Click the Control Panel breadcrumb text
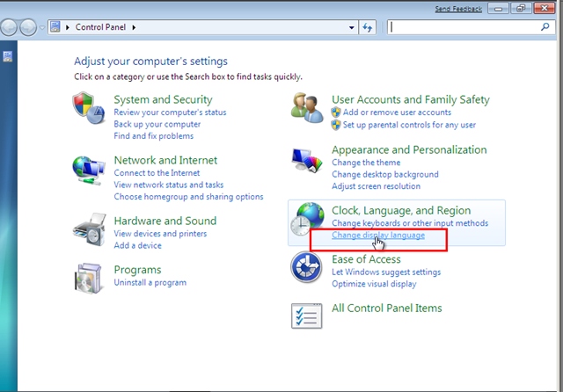 100,27
